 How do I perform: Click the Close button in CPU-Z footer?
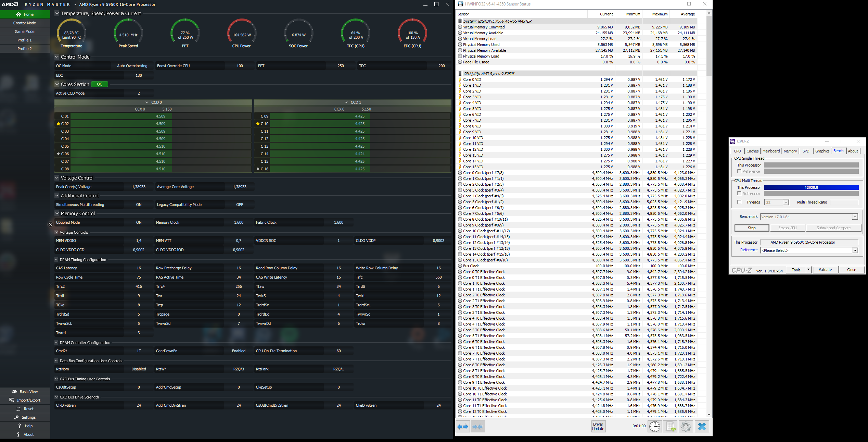(x=851, y=270)
